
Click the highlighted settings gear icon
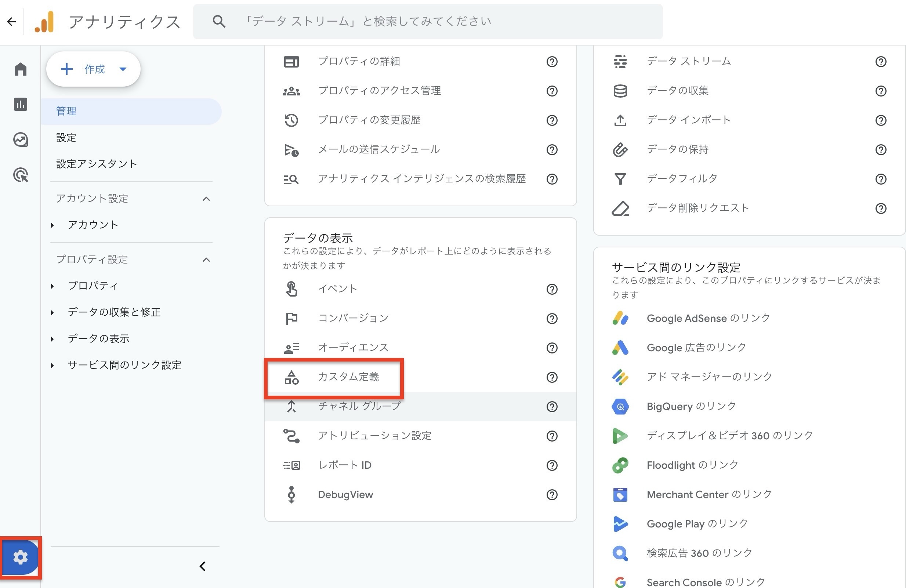20,557
